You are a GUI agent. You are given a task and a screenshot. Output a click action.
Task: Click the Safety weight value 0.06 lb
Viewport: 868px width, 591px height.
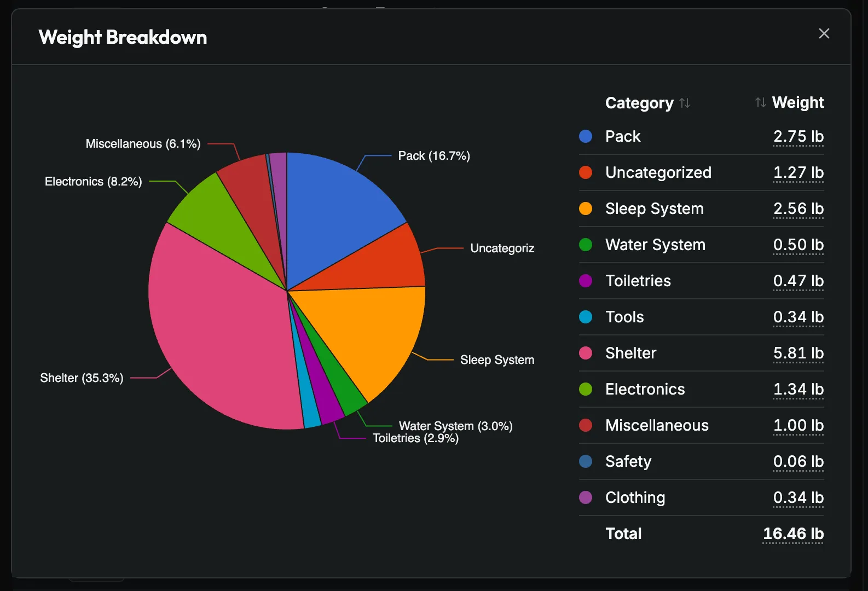798,461
